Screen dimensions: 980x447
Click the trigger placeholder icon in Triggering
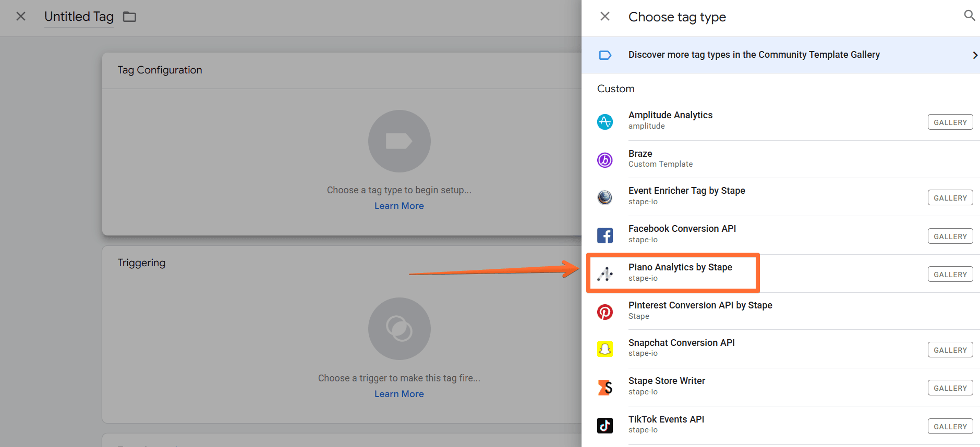(399, 329)
